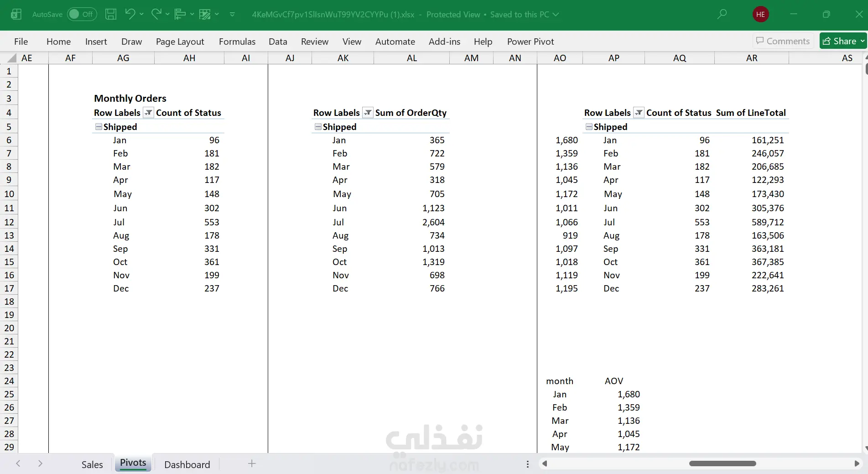Click the align quick access icon
868x474 pixels.
tap(180, 14)
